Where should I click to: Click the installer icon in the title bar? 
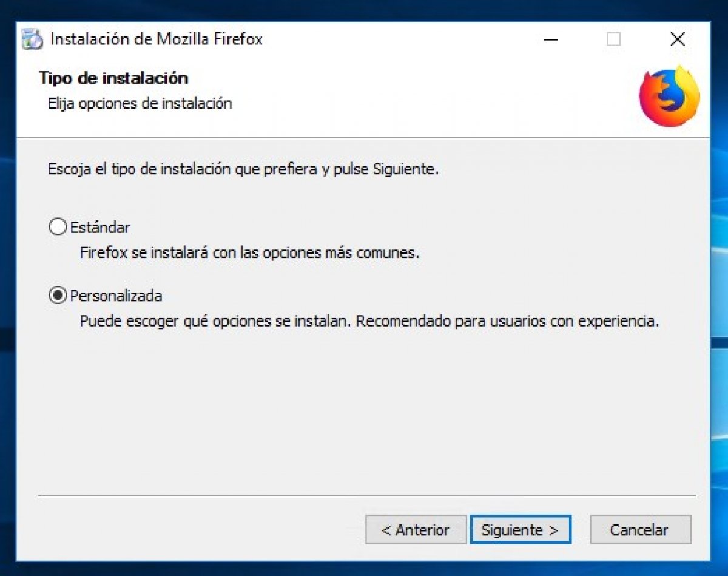[32, 39]
